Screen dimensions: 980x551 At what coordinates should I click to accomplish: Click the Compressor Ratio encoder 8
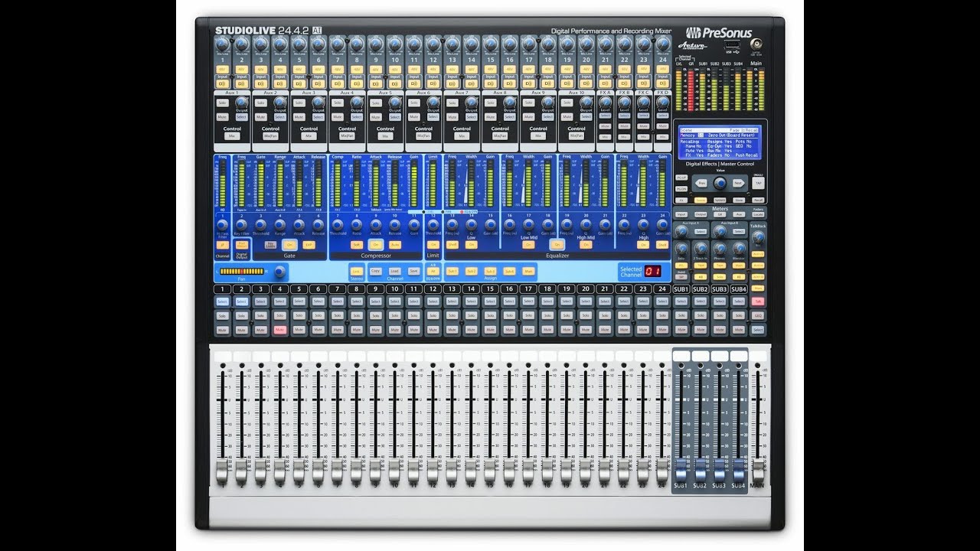(356, 226)
